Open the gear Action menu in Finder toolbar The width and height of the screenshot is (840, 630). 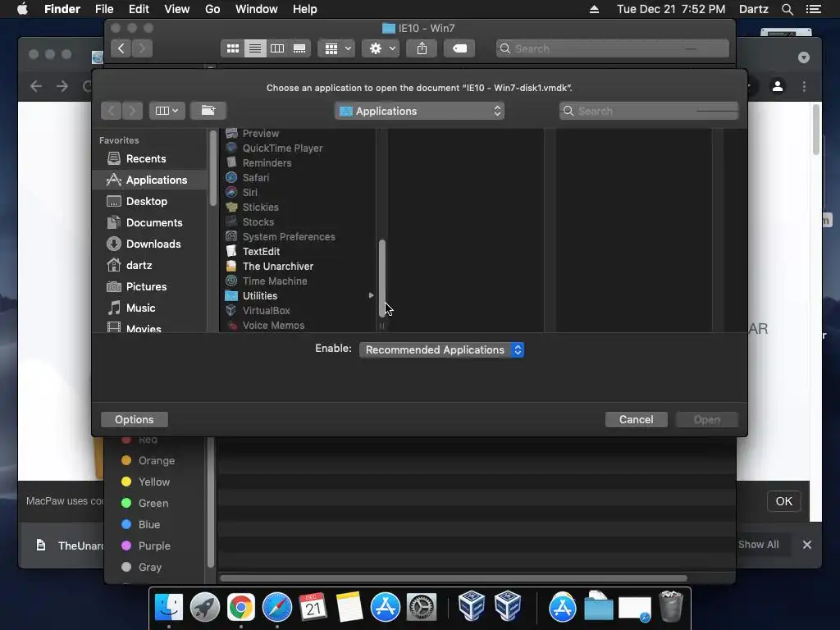coord(381,48)
